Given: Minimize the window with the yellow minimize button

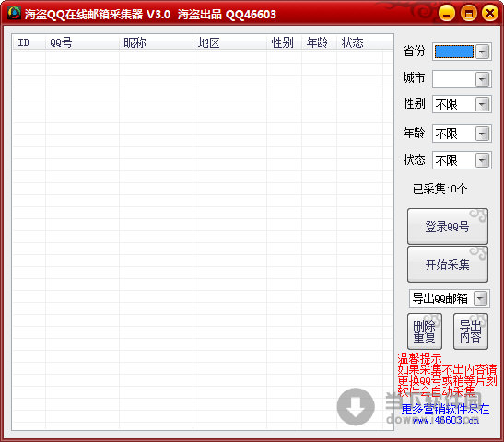Looking at the screenshot, I should coord(447,14).
